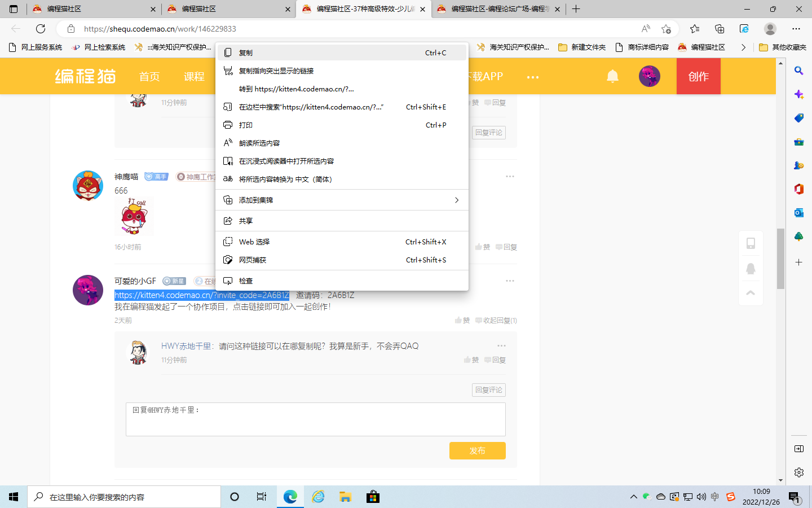Open the 其他收藏夹 bookmarks folder
This screenshot has width=812, height=508.
[x=783, y=47]
